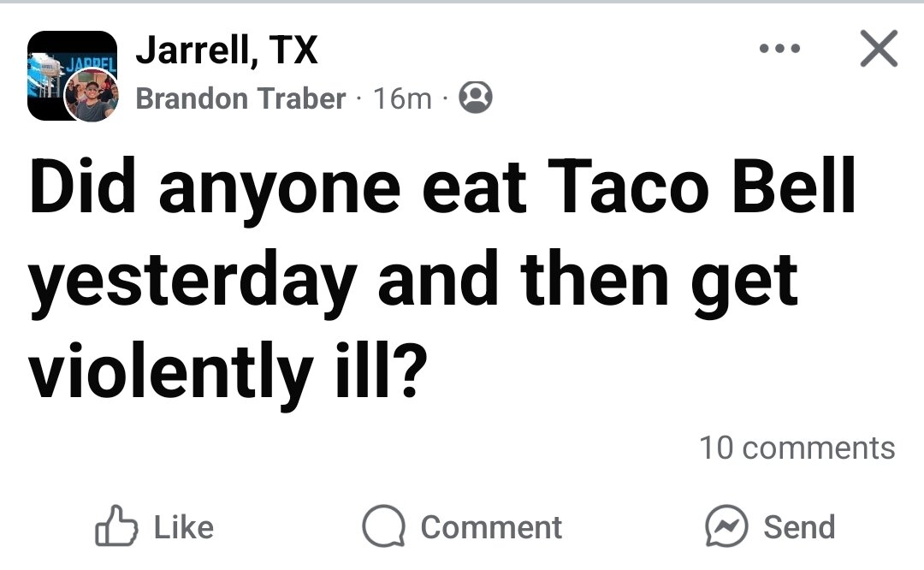Tap the speech bubble Comment icon
Screen dimensions: 924x570
click(382, 527)
